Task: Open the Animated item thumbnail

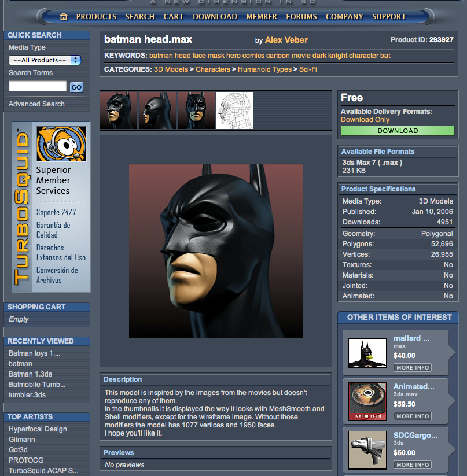Action: point(367,401)
